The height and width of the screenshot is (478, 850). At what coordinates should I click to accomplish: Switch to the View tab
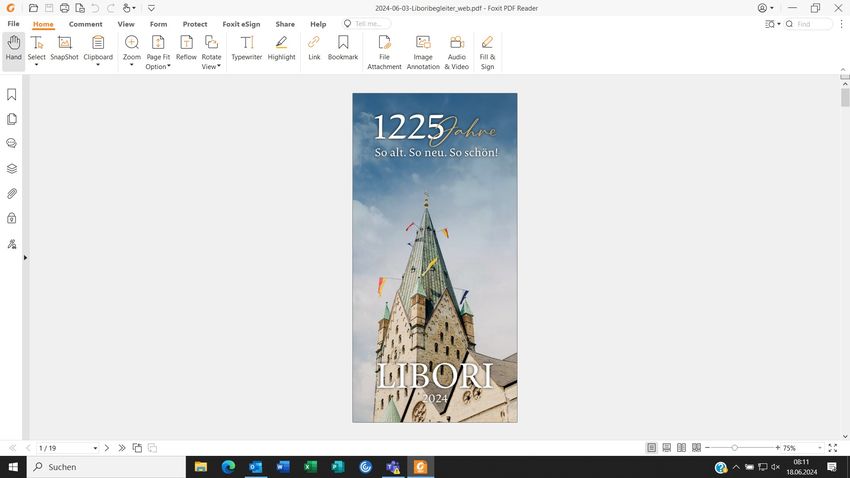click(x=126, y=24)
